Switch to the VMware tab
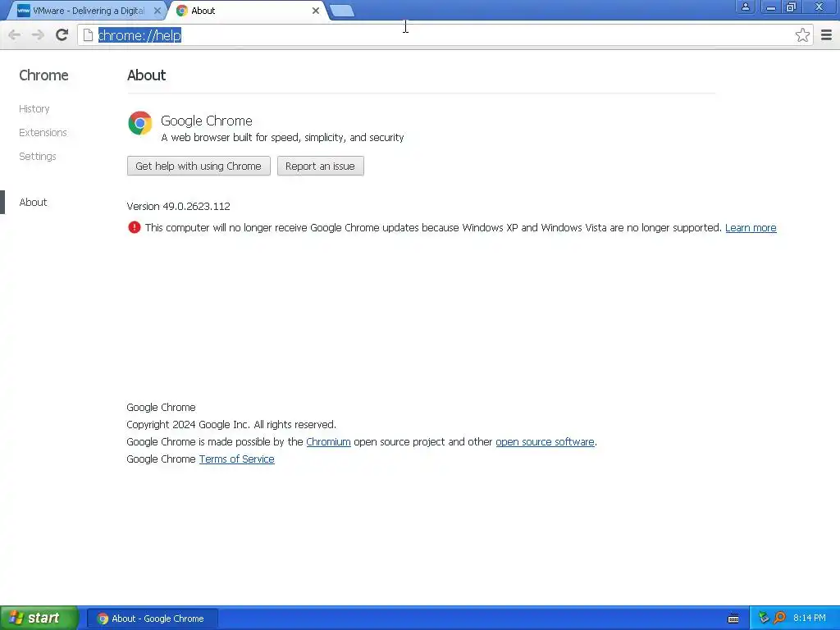 click(x=88, y=11)
